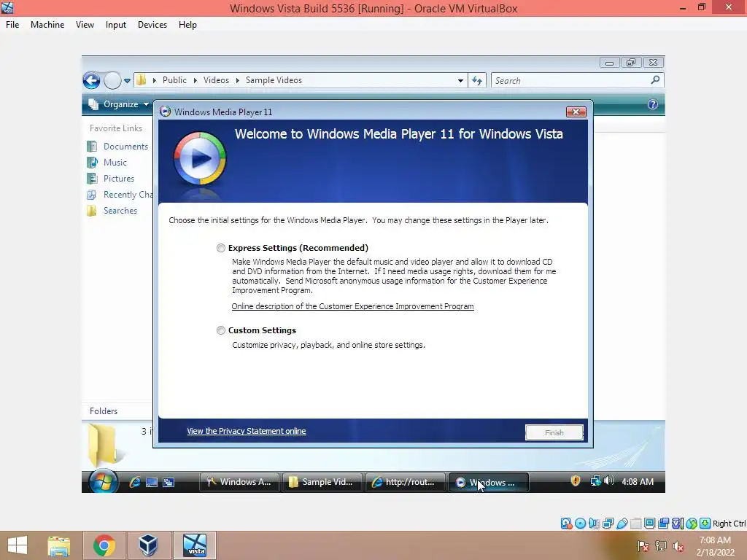Image resolution: width=747 pixels, height=560 pixels.
Task: Open address bar history dropdown
Action: 460,80
